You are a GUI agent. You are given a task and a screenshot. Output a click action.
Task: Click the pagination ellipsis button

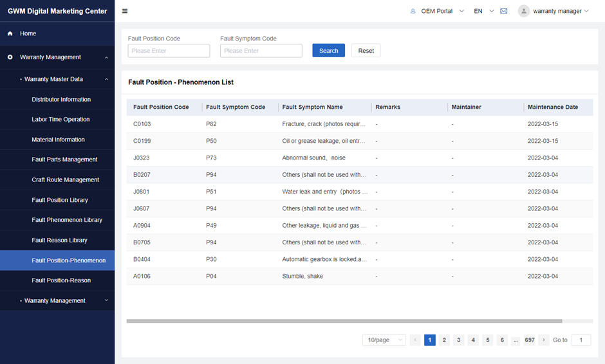tap(516, 340)
